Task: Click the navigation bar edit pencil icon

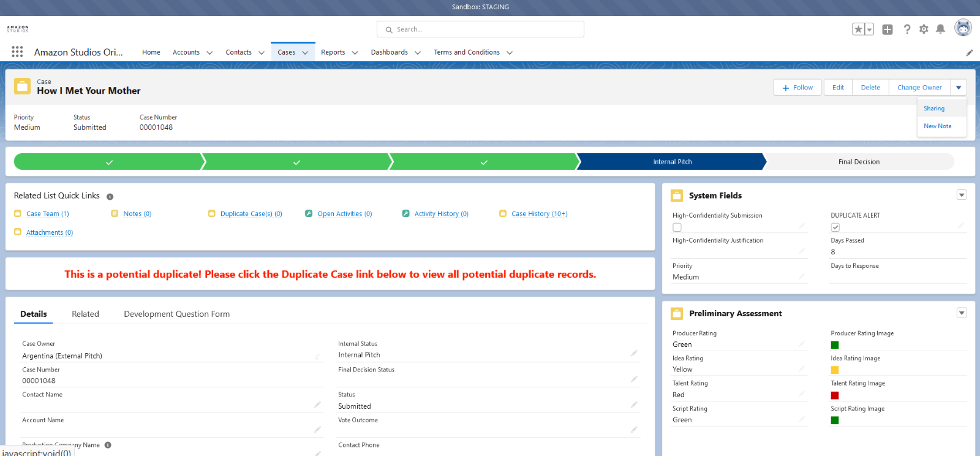Action: tap(970, 53)
